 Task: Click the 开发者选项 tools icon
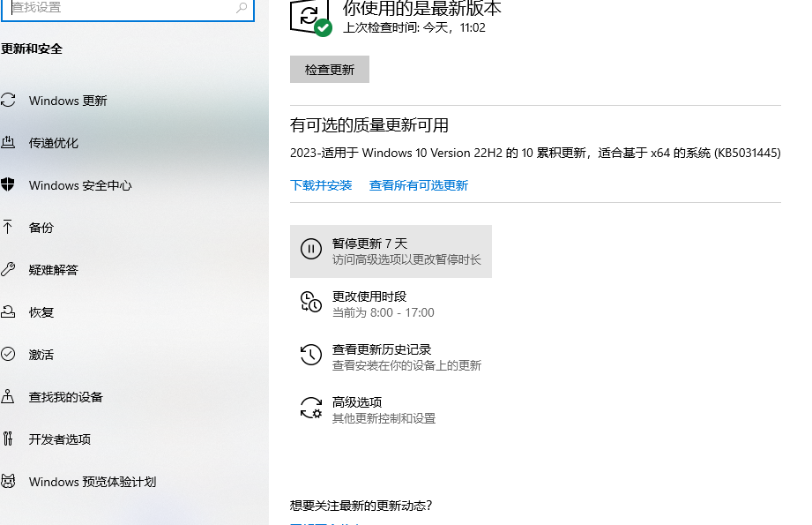8,439
